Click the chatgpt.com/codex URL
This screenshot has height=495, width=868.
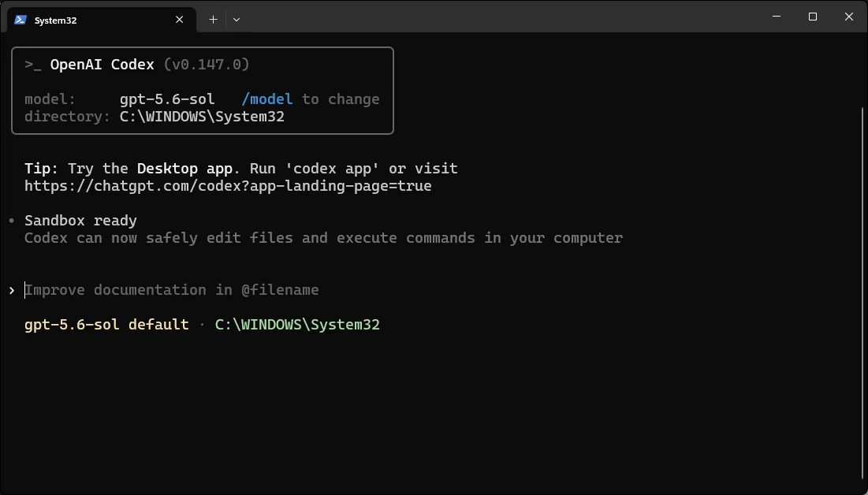[228, 186]
